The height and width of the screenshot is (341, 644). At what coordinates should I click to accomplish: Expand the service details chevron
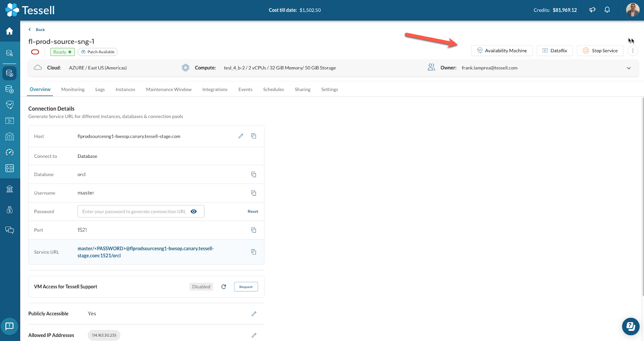[x=629, y=68]
